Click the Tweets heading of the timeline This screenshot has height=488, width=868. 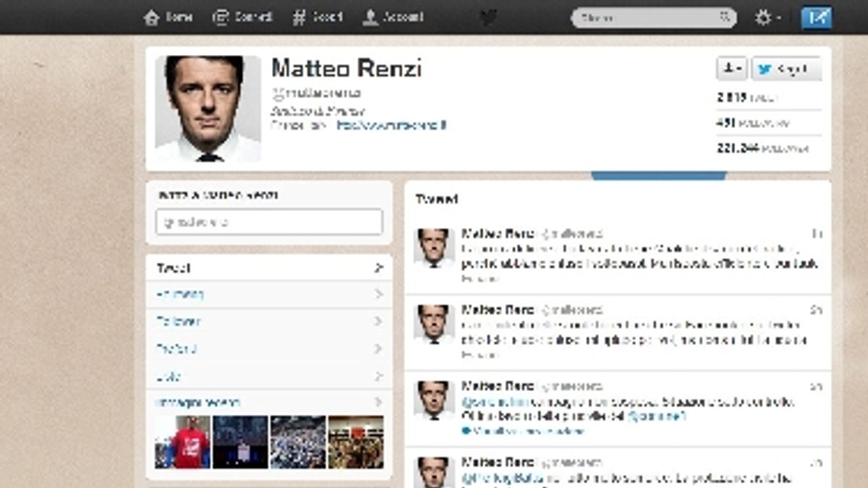(436, 199)
